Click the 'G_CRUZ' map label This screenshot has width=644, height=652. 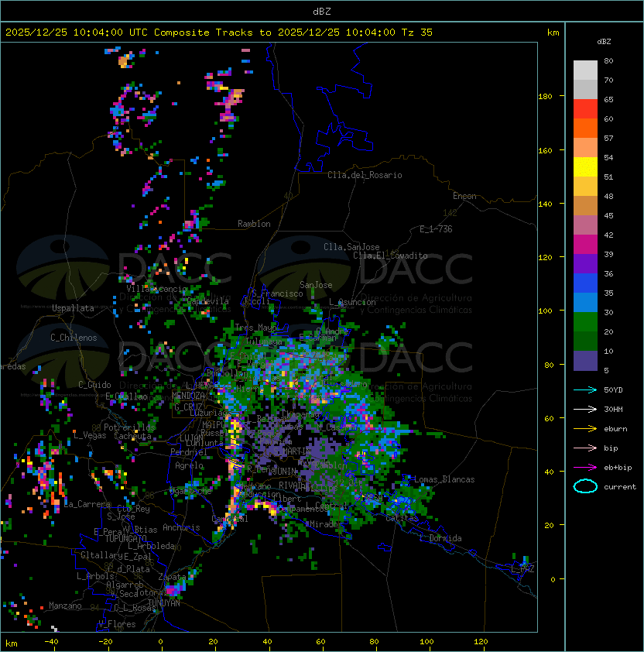click(188, 407)
